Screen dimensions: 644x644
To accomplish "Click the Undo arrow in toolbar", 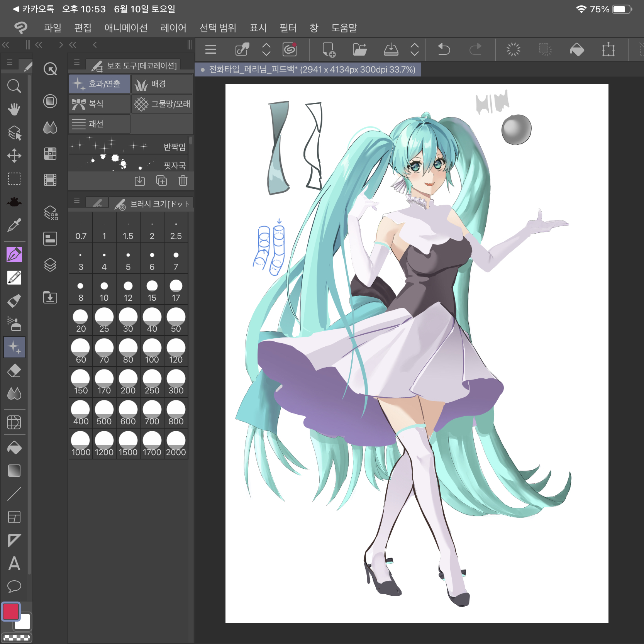I will [444, 49].
